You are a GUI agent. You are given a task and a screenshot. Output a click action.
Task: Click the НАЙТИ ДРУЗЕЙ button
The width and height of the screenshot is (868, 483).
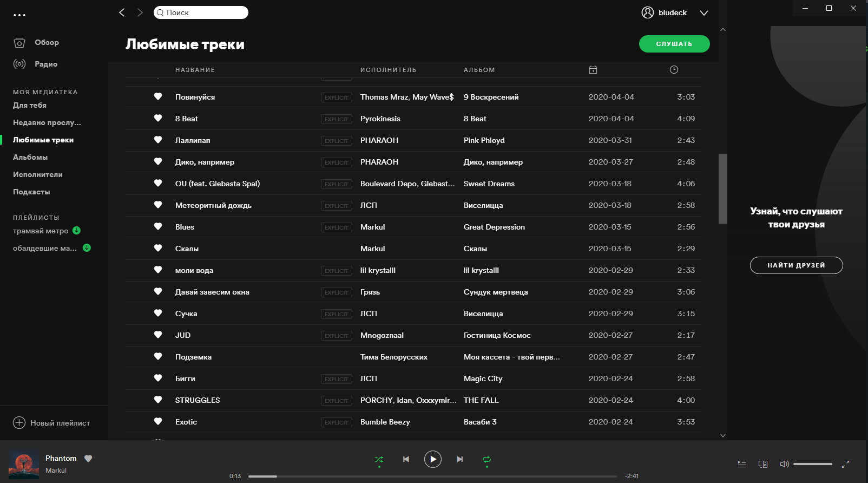[x=796, y=265]
